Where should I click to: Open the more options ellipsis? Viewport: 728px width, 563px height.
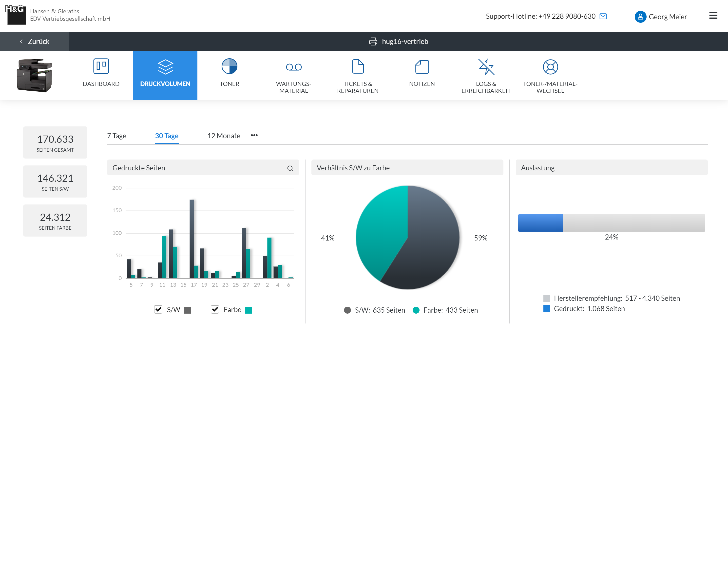click(x=254, y=135)
